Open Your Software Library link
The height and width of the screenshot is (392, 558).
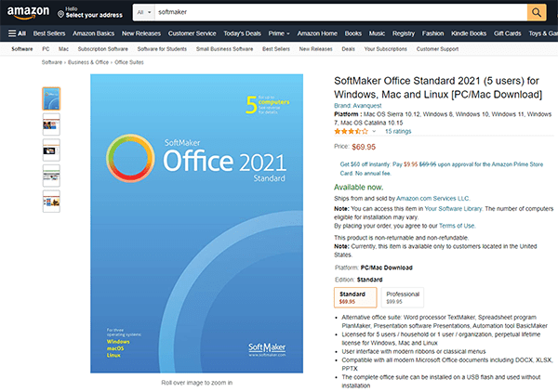point(453,209)
